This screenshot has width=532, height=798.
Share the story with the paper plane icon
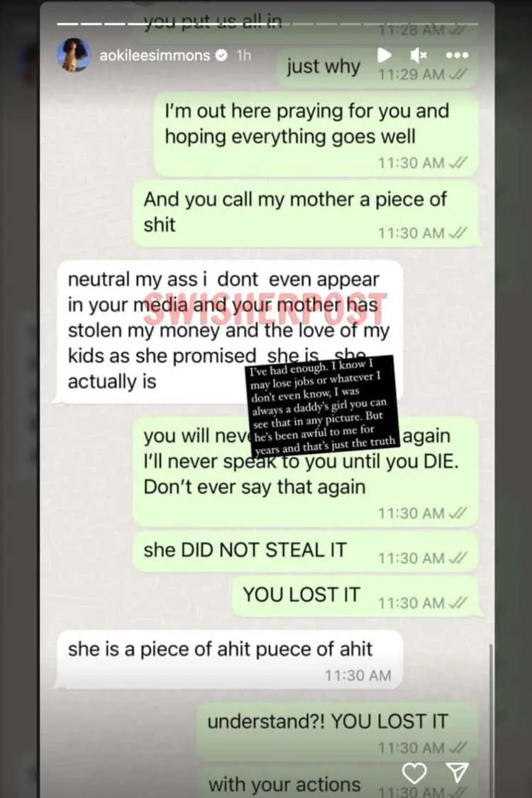457,772
